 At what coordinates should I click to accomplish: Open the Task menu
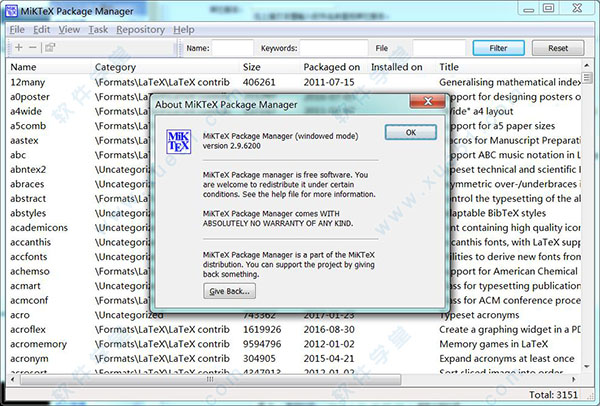98,30
